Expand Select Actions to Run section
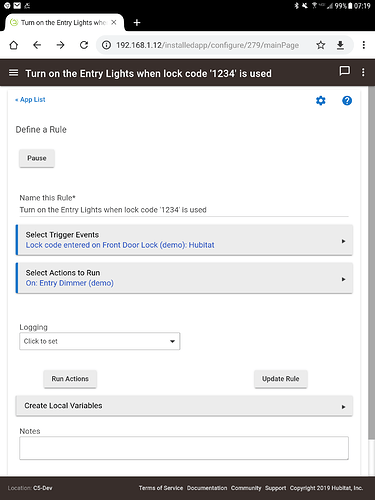This screenshot has height=500, width=375. tap(184, 278)
